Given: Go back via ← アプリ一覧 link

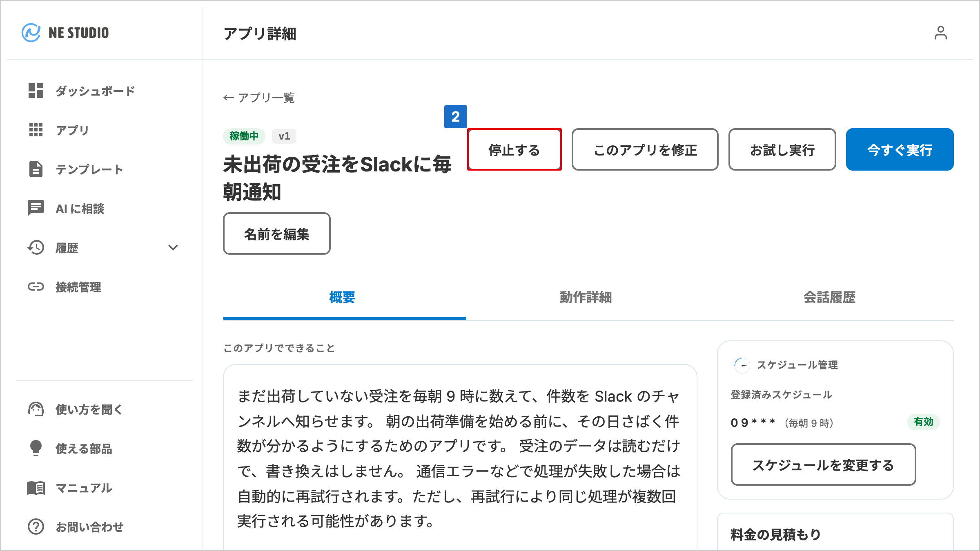Looking at the screenshot, I should point(259,98).
